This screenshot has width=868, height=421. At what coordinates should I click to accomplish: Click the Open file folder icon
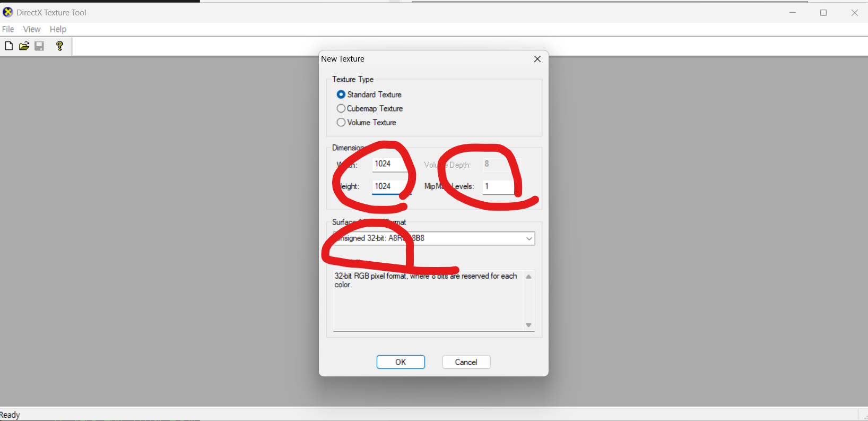[x=24, y=46]
